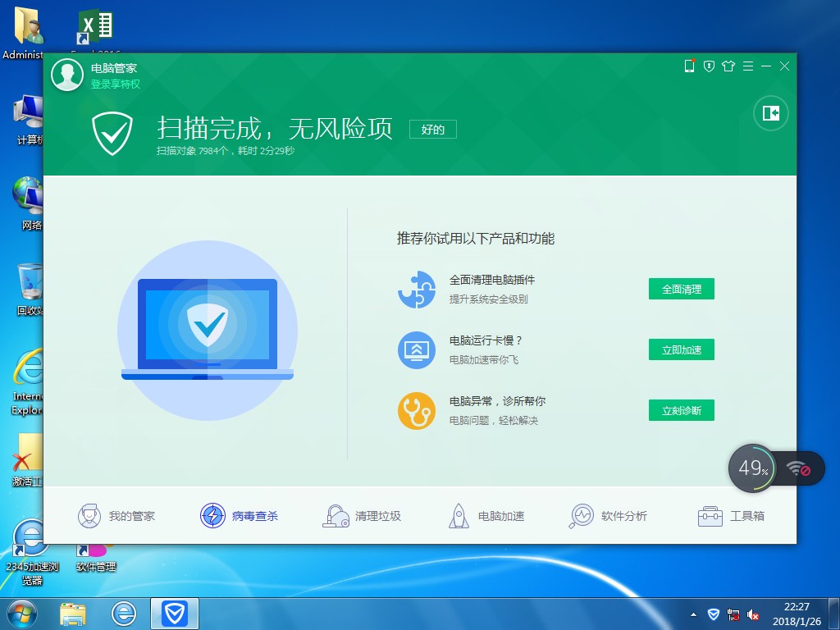Image resolution: width=840 pixels, height=630 pixels.
Task: Minimize the 电脑管家 window
Action: [766, 66]
